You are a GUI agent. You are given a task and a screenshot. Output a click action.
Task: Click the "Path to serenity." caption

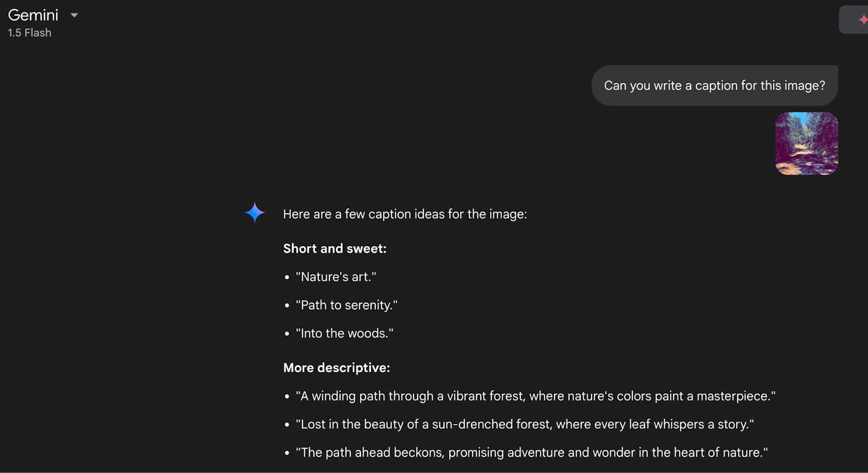[x=347, y=305]
